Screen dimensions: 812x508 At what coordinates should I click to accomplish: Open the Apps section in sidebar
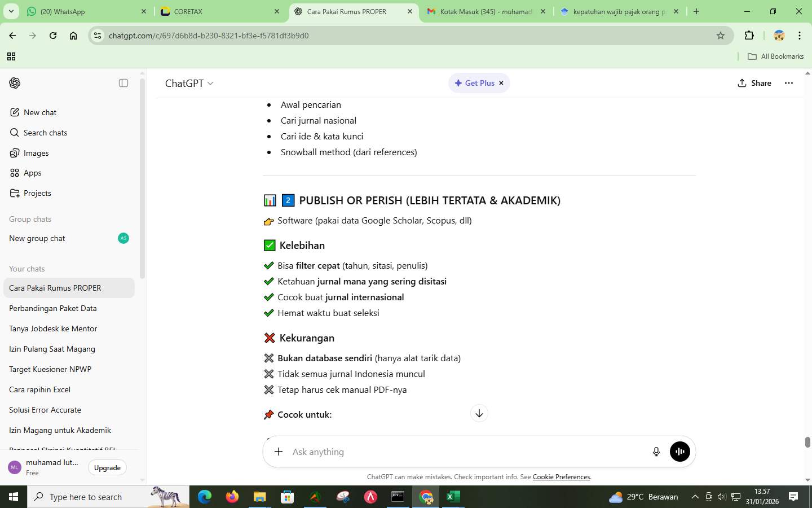tap(33, 173)
